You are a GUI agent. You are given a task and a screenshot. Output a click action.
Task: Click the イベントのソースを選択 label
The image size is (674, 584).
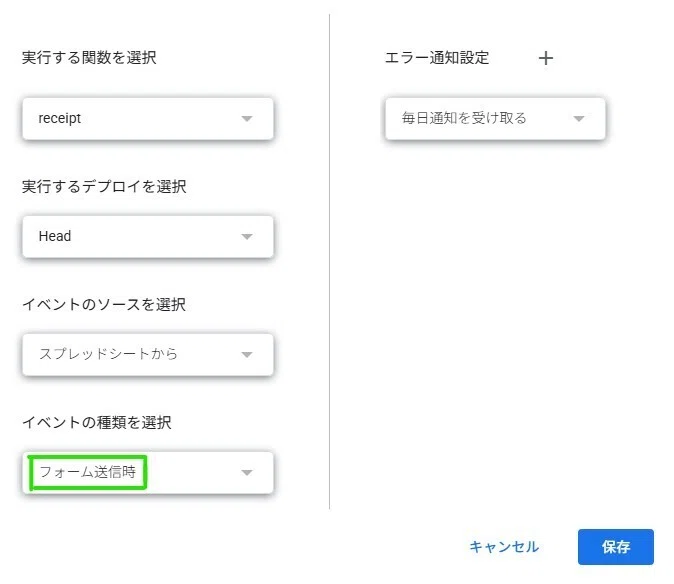104,304
